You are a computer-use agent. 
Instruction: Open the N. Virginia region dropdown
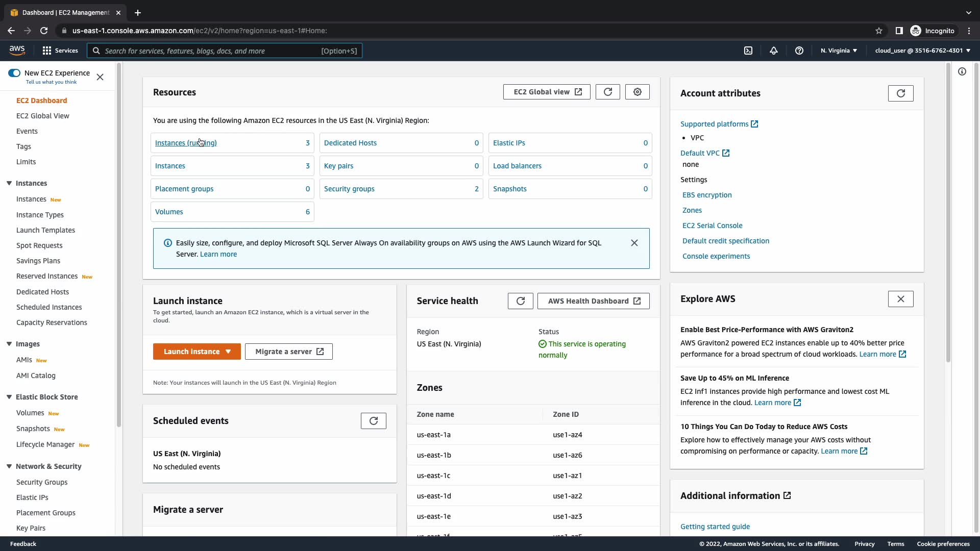839,51
